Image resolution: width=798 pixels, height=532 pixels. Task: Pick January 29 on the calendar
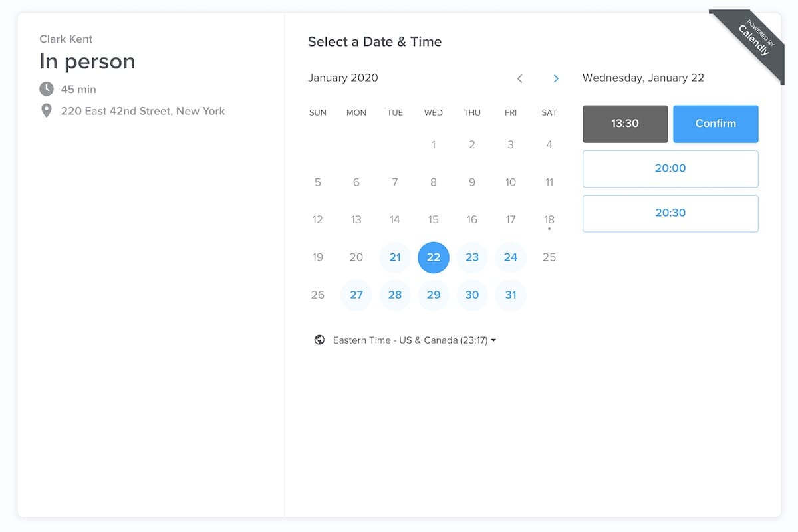(434, 295)
